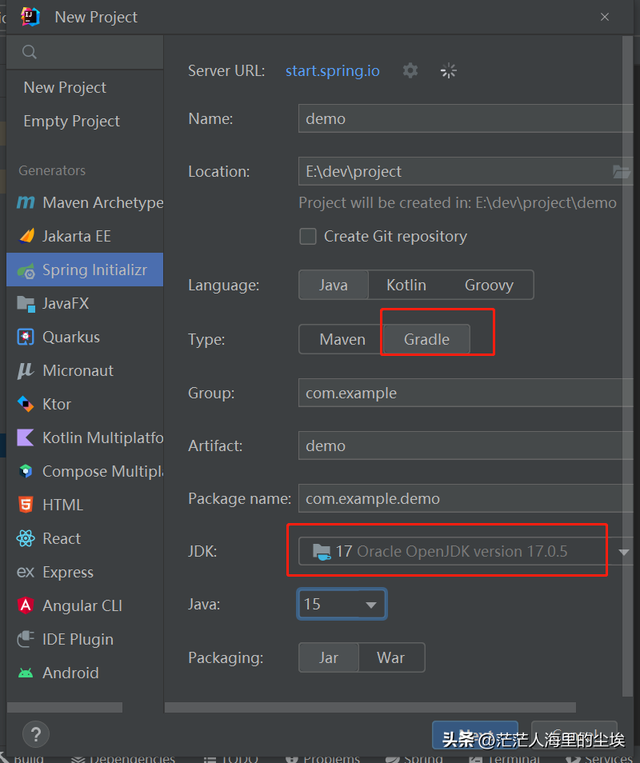Open the Java version 15 dropdown
Screen dimensions: 640x763
[x=342, y=604]
